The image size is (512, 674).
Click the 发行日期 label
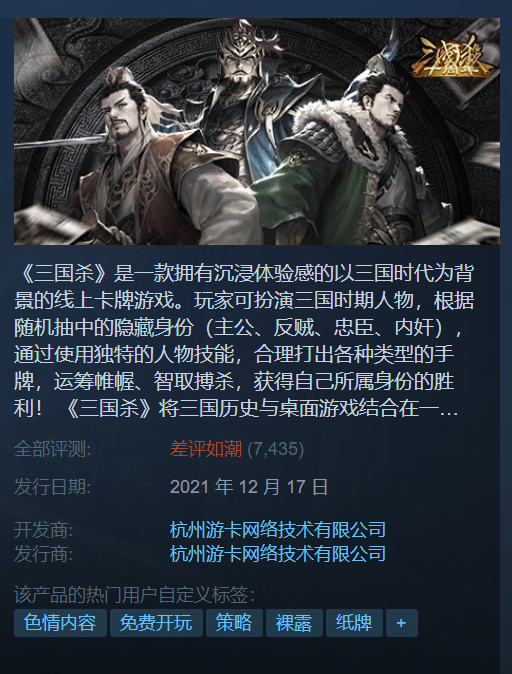click(52, 487)
